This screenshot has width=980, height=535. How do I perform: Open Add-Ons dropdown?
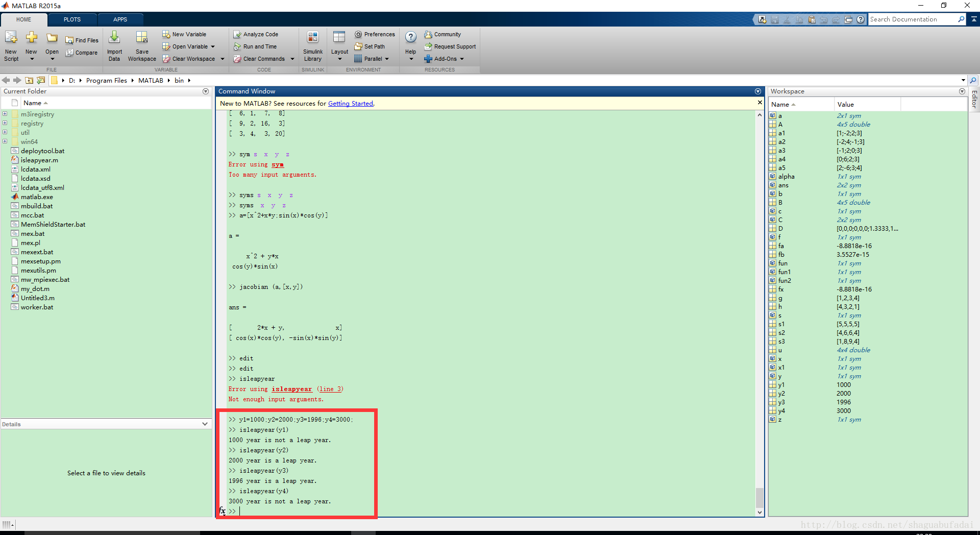pos(462,59)
